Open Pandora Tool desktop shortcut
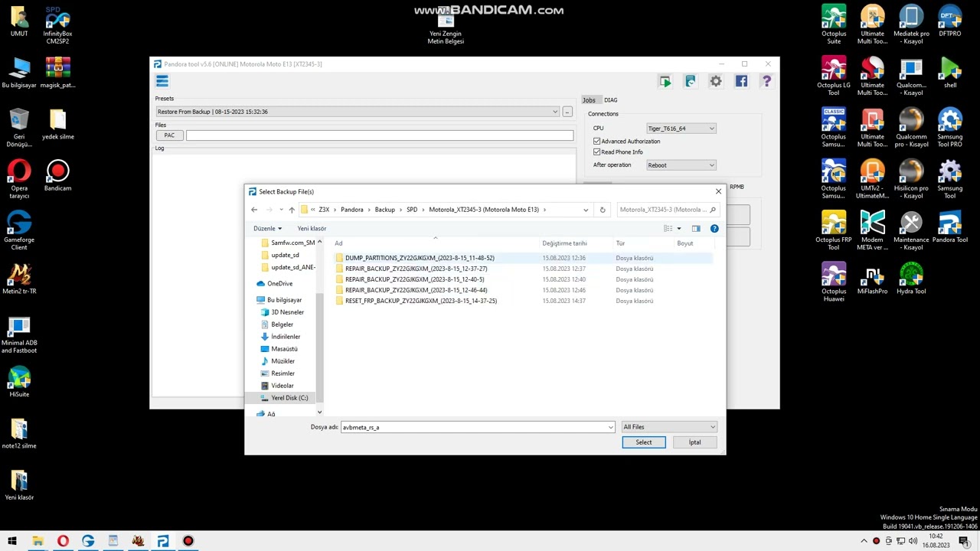The height and width of the screenshot is (551, 980). coord(950,227)
